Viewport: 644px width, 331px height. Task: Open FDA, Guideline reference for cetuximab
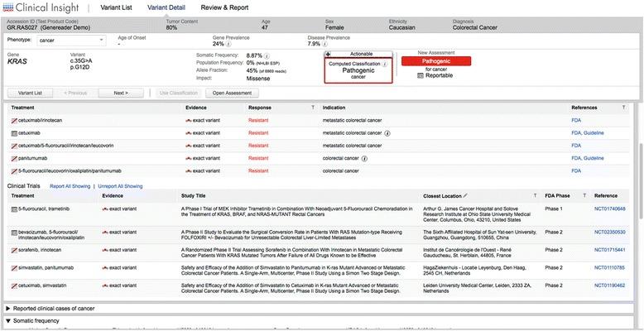588,133
